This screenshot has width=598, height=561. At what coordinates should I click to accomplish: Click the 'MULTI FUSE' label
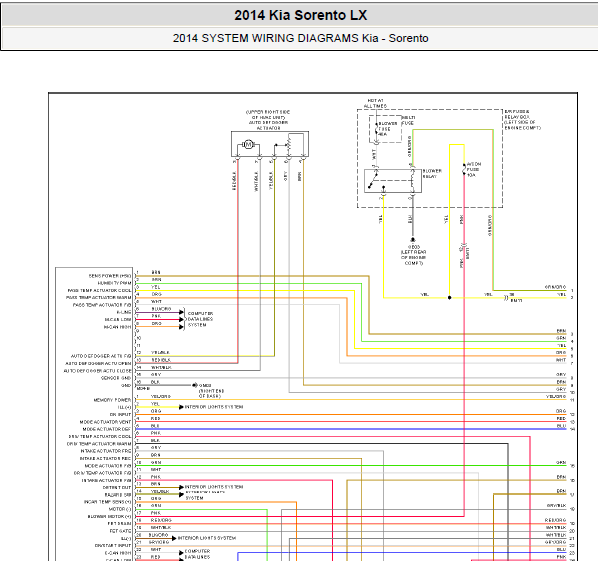point(408,121)
